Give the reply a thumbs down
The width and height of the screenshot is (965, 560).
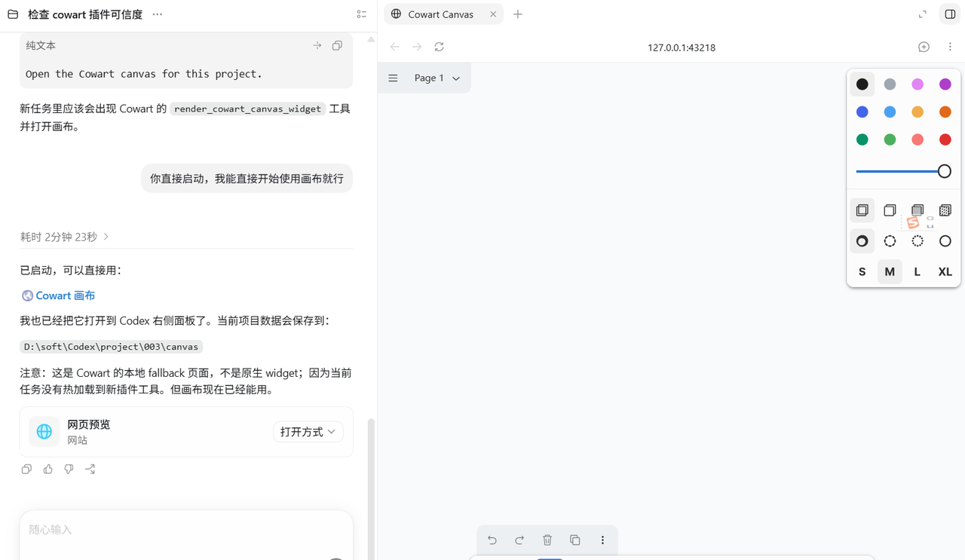(69, 469)
